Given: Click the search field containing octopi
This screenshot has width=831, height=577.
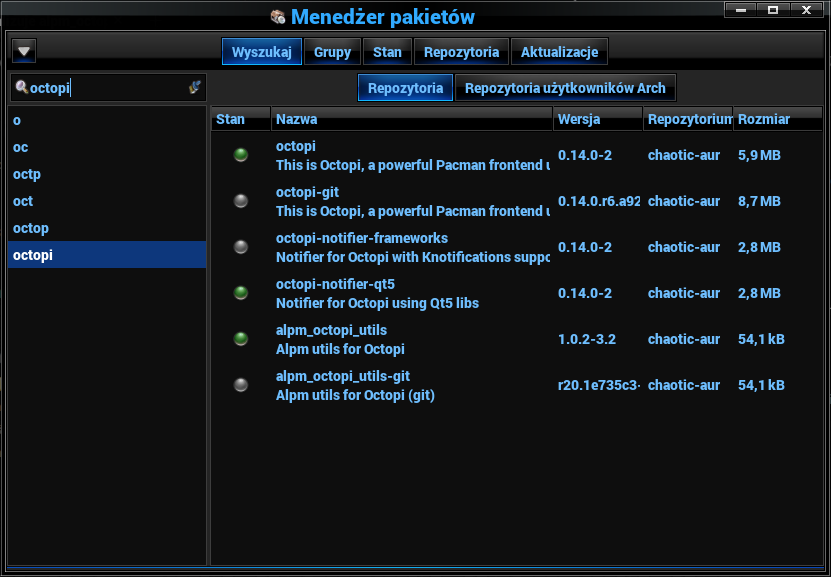Looking at the screenshot, I should pyautogui.click(x=108, y=87).
